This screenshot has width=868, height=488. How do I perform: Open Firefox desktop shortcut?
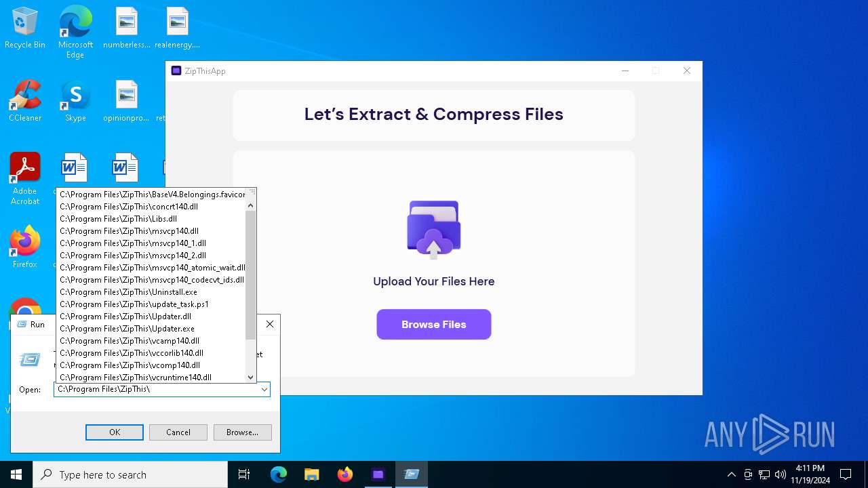[25, 247]
